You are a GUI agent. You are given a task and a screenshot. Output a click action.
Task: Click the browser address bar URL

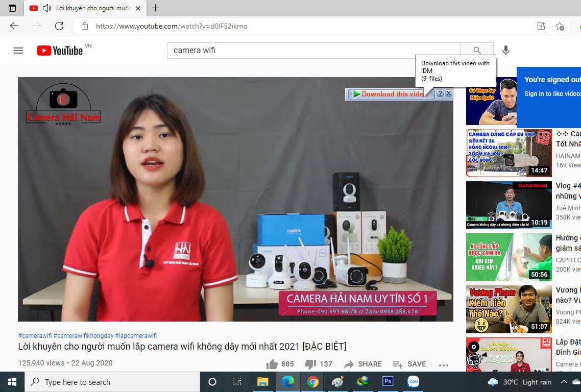click(x=172, y=27)
